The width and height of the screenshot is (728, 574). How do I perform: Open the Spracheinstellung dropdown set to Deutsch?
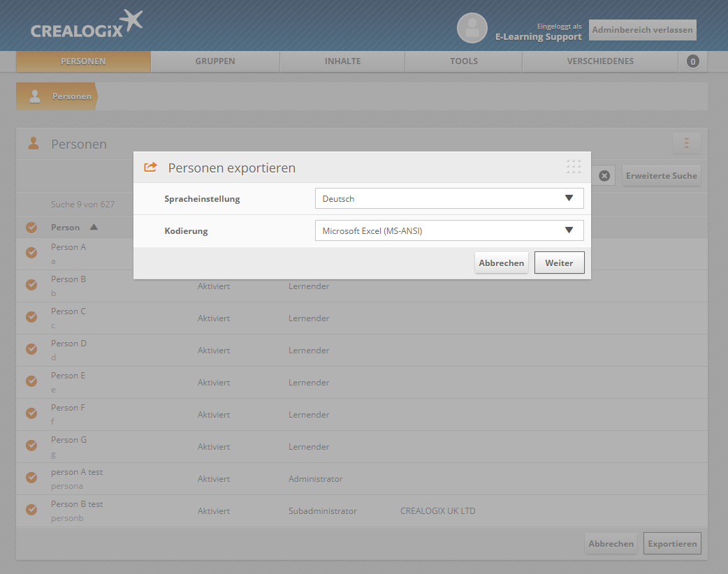click(x=449, y=198)
